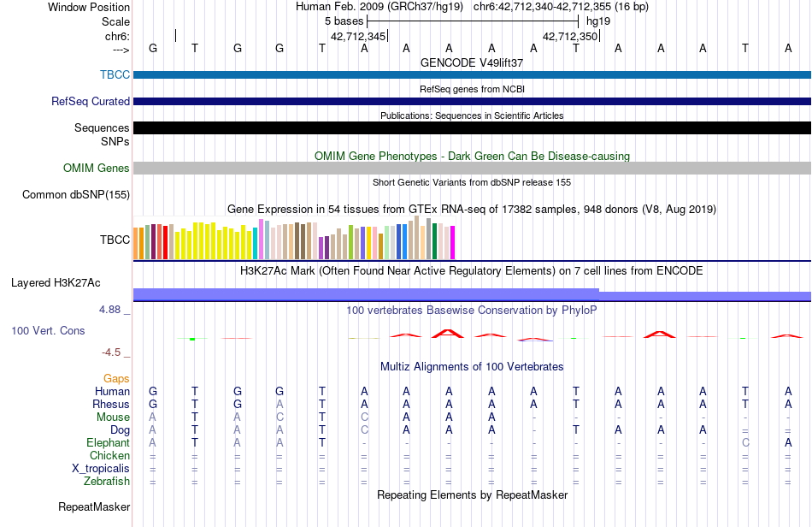Open Repeating Elements by RepeatMasker title
Image resolution: width=812 pixels, height=527 pixels.
[472, 494]
